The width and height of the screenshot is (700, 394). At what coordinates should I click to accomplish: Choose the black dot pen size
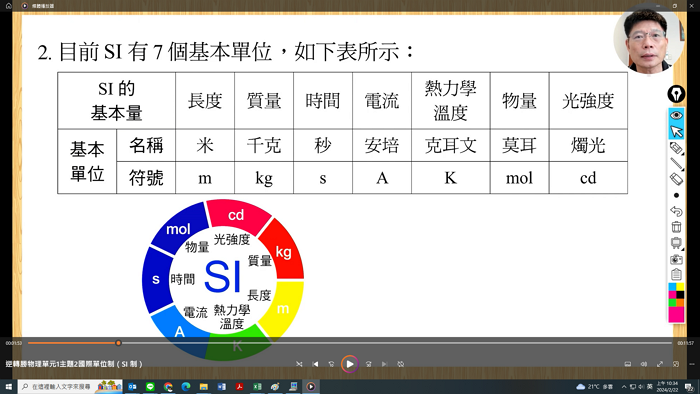click(x=676, y=195)
